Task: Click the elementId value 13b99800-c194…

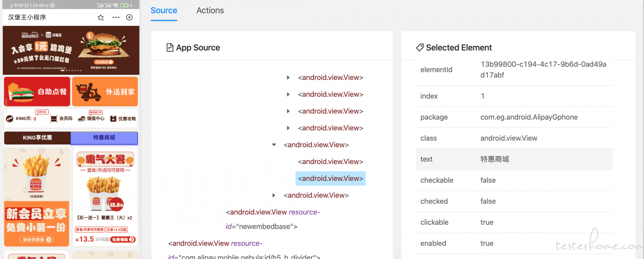Action: (x=543, y=70)
